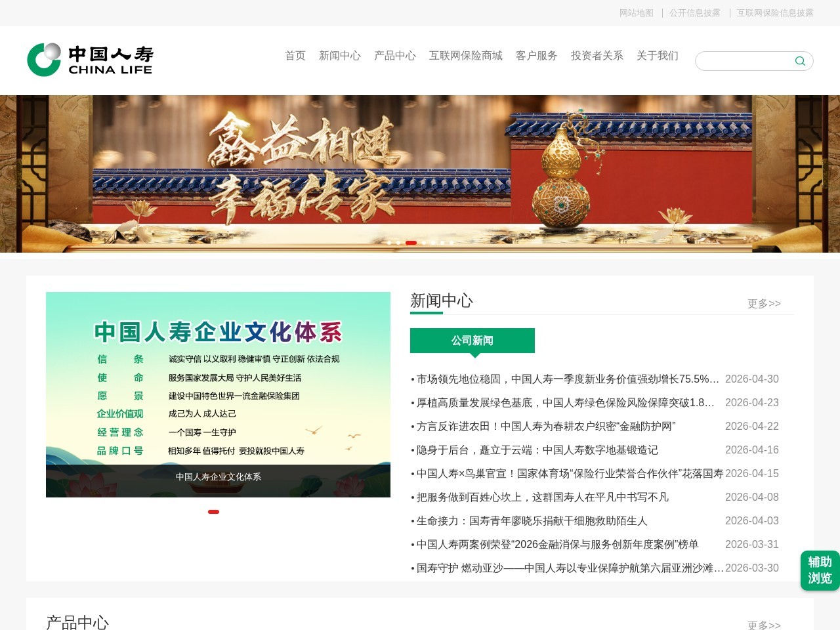Open the 方言反诈进农田 news item

pos(546,426)
